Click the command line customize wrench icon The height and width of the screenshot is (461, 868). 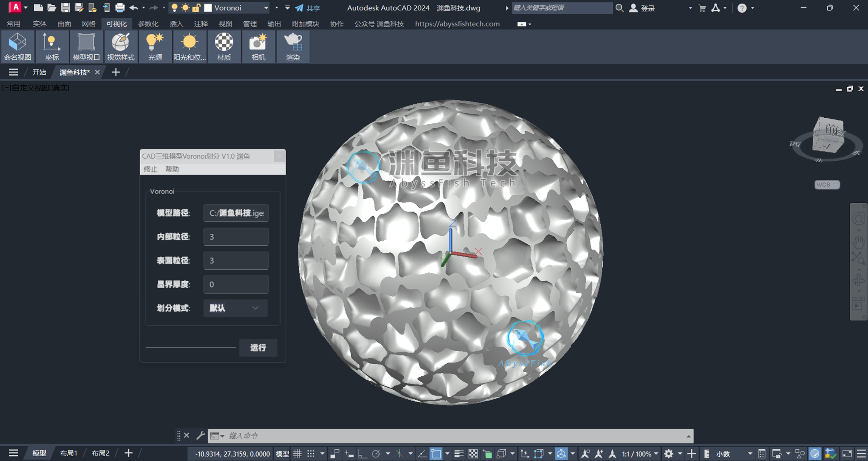[200, 435]
